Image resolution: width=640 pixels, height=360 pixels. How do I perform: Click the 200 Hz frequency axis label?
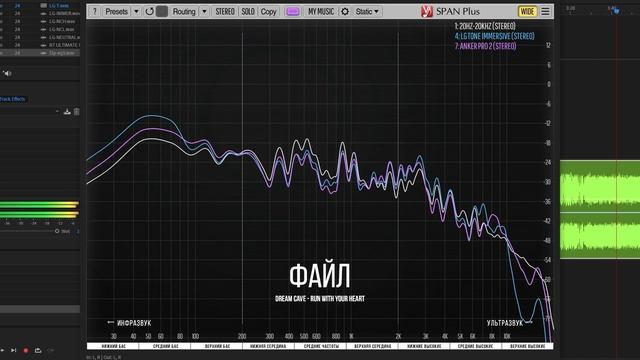click(242, 336)
